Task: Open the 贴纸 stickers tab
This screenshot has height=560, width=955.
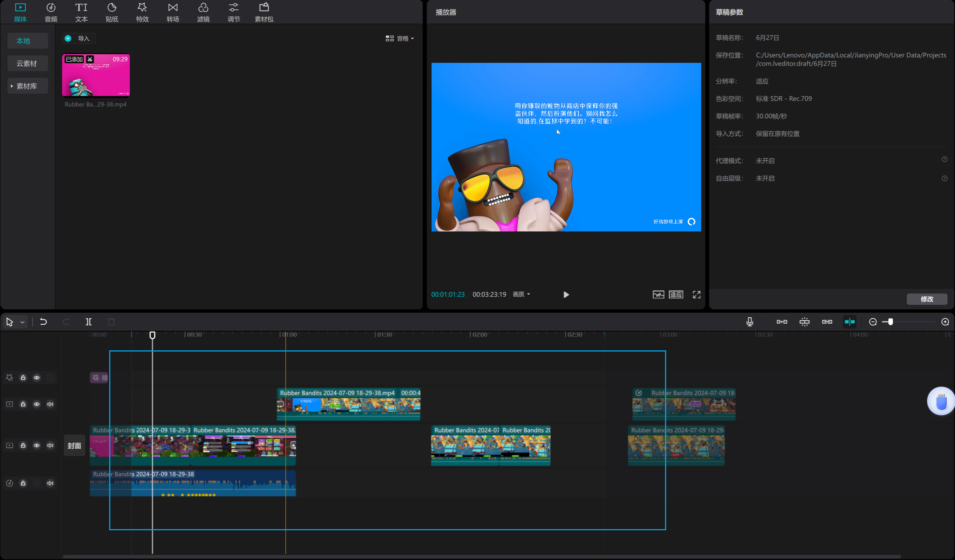Action: click(112, 12)
